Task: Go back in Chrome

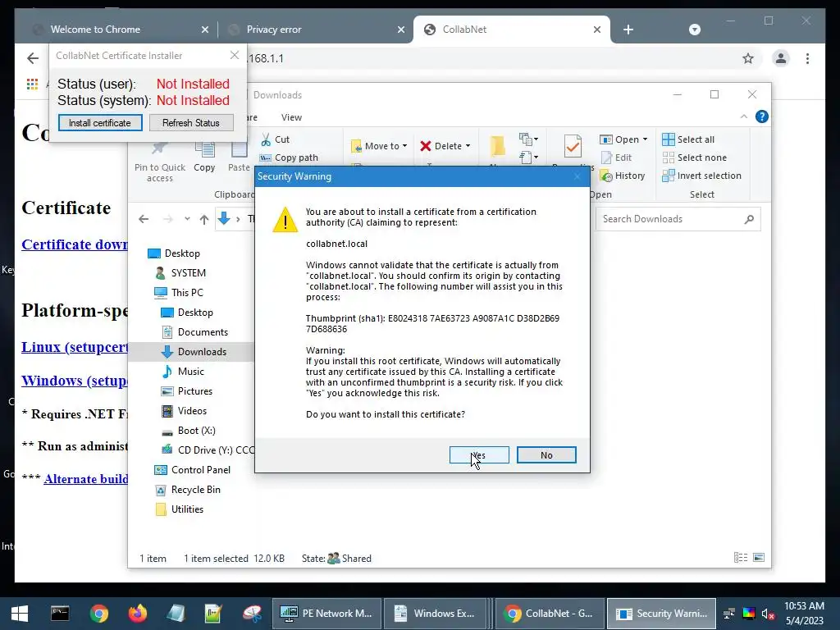Action: 33,58
